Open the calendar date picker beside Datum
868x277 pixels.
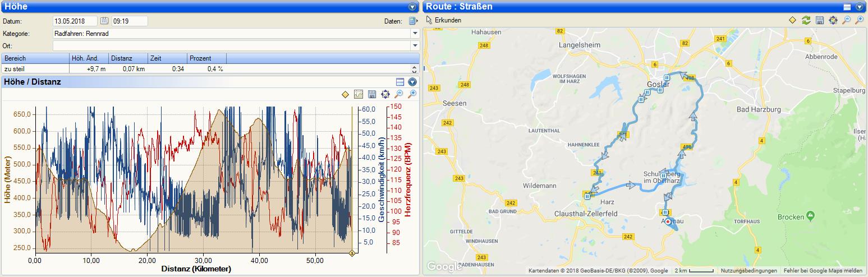[104, 21]
